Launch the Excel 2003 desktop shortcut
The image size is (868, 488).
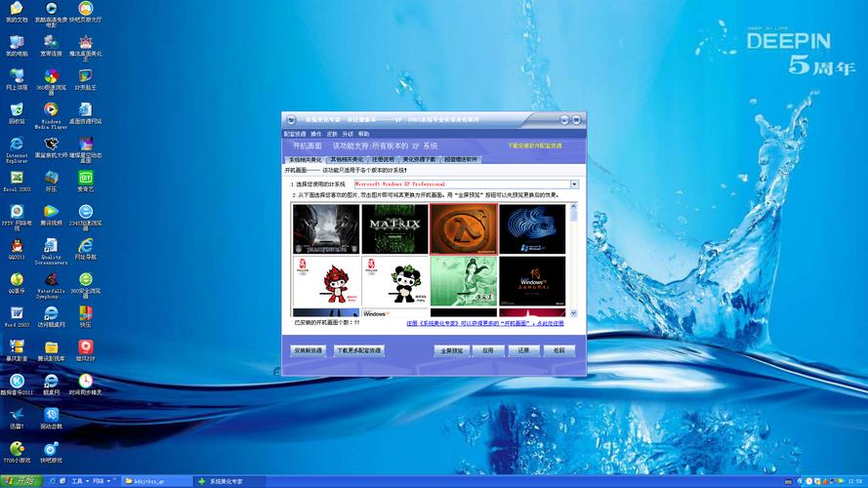click(17, 182)
